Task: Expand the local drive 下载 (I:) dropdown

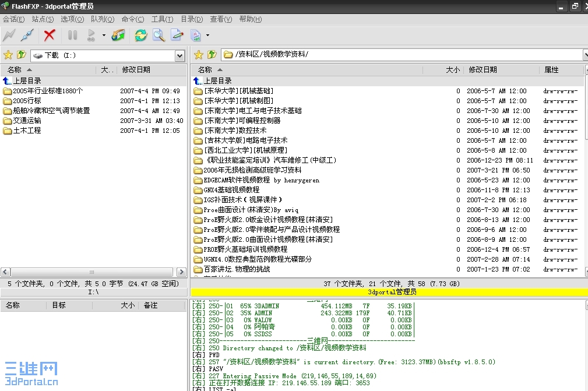Action: [180, 56]
